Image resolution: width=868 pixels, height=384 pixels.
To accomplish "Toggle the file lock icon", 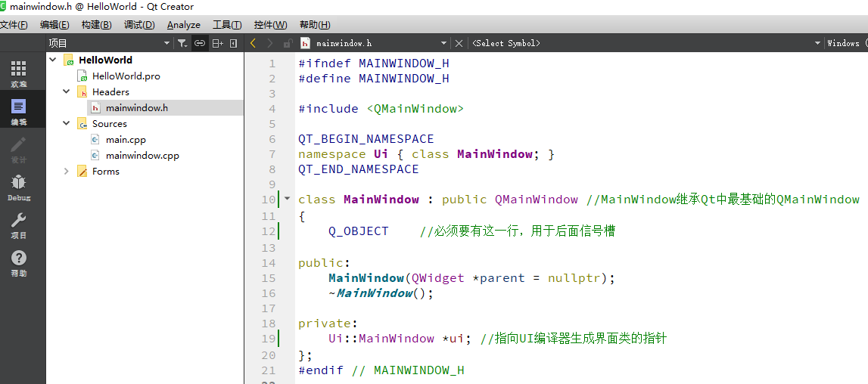I will (x=288, y=43).
